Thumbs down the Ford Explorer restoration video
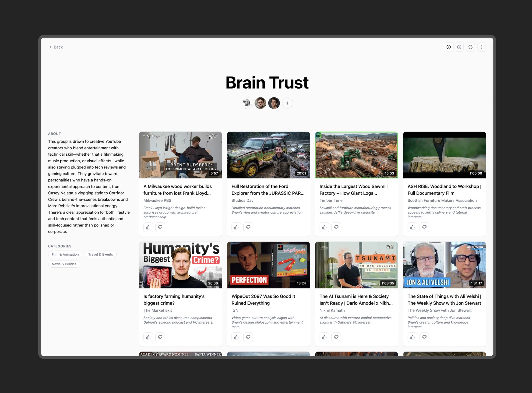 [248, 227]
